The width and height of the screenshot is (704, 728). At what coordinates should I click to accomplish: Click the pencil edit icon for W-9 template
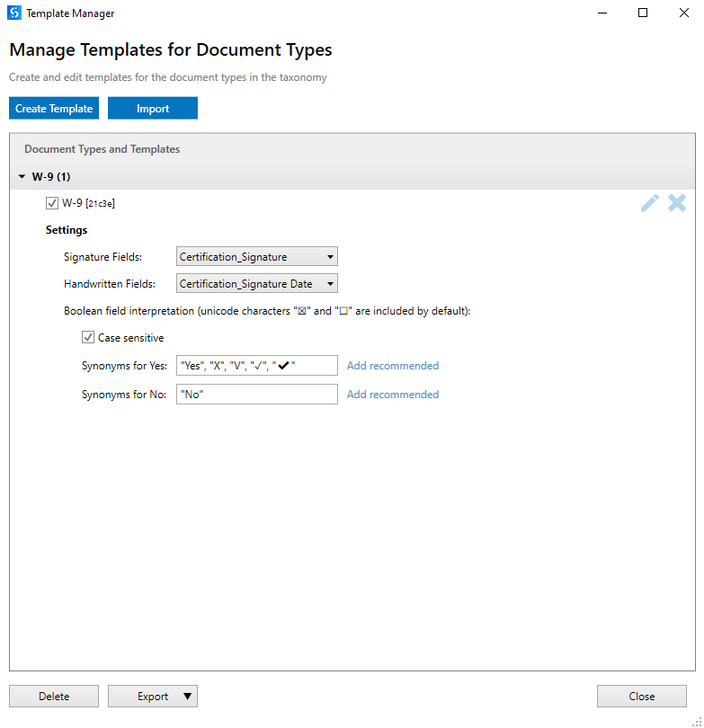pyautogui.click(x=649, y=203)
